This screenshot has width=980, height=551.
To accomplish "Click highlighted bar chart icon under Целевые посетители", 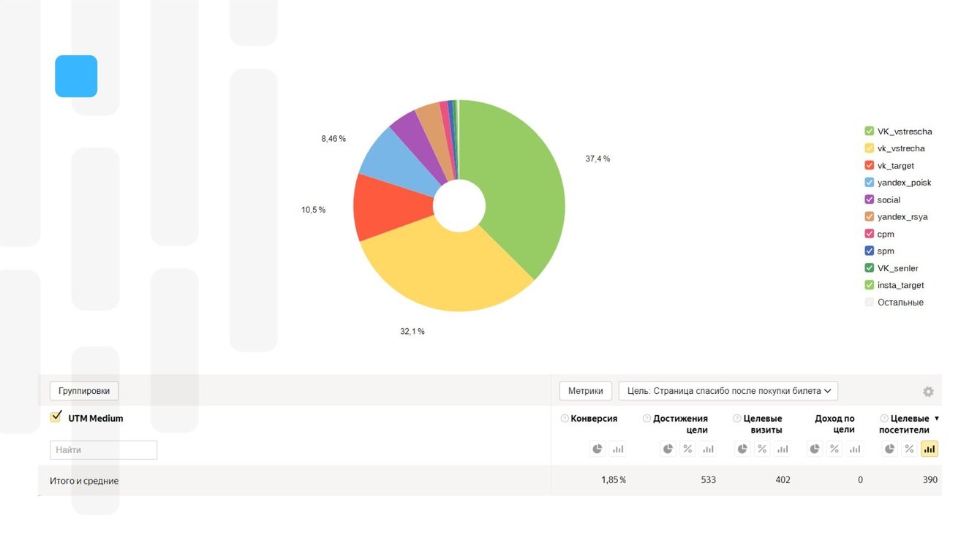I will [x=930, y=449].
